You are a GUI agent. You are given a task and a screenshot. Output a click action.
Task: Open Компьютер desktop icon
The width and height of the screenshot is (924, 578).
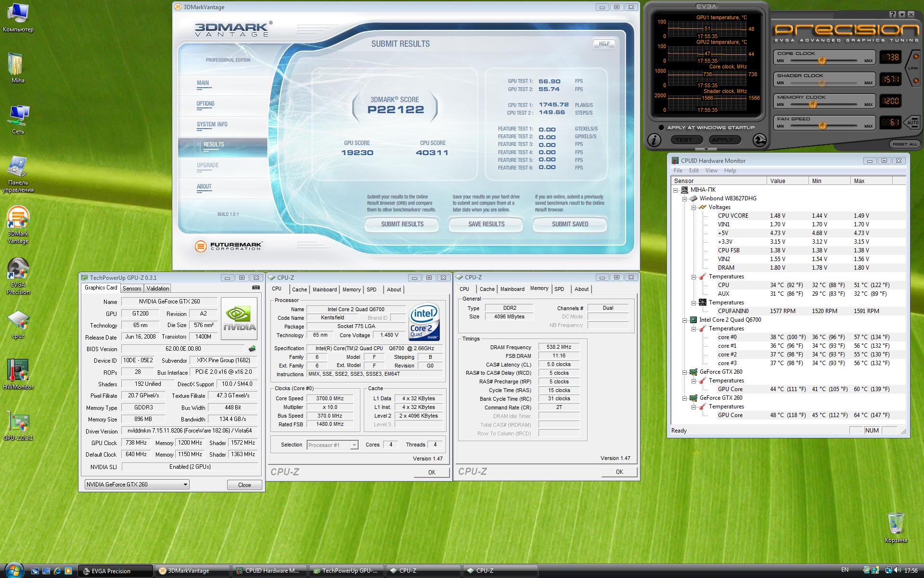(x=18, y=18)
